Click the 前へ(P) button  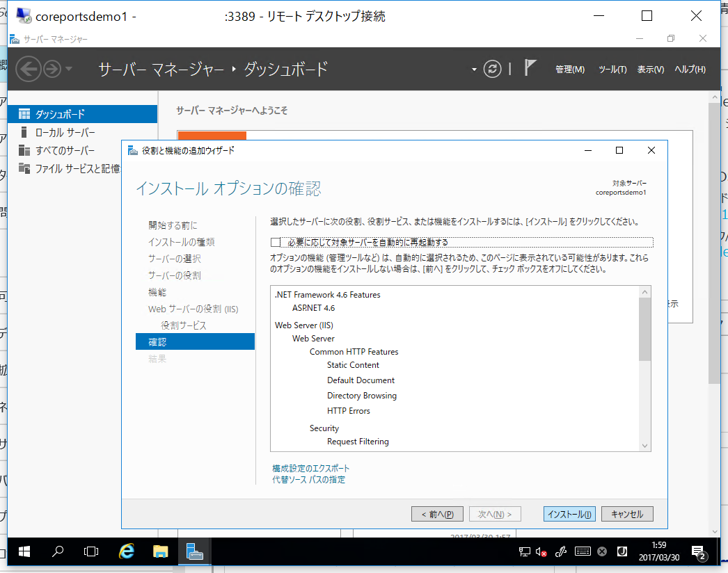[437, 514]
